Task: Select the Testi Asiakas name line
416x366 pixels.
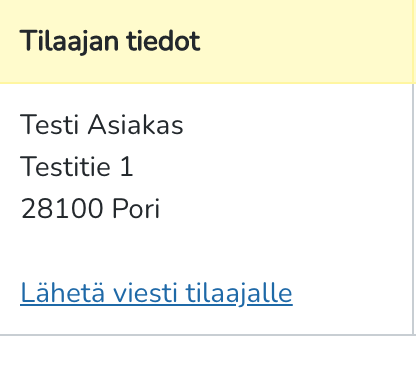Action: click(x=102, y=124)
